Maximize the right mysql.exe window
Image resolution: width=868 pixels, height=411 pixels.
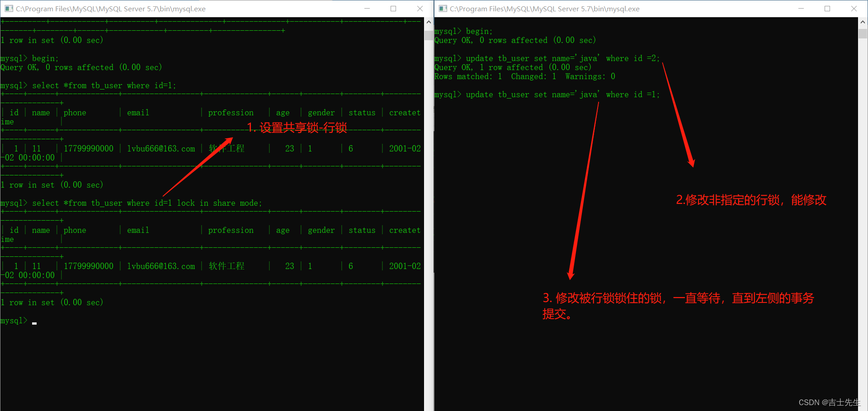point(827,9)
